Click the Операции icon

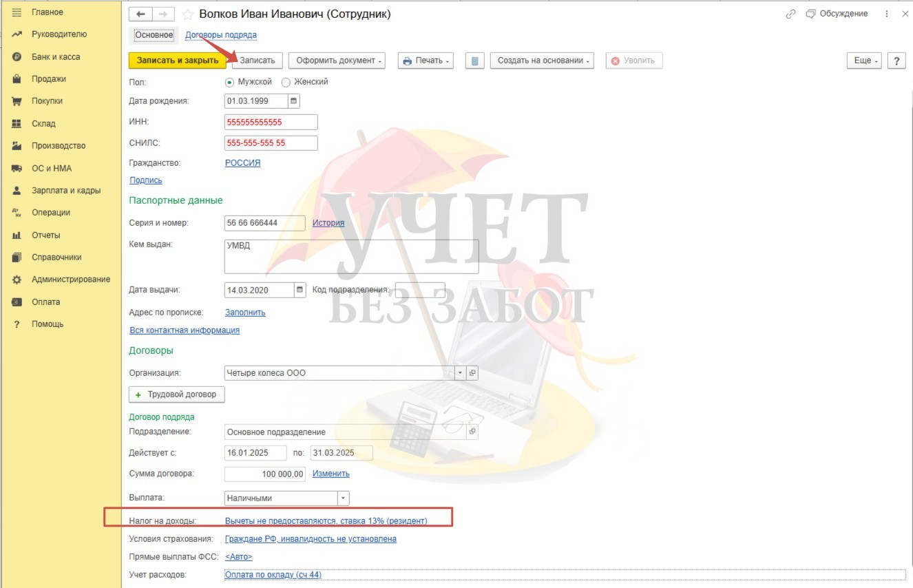coord(17,213)
